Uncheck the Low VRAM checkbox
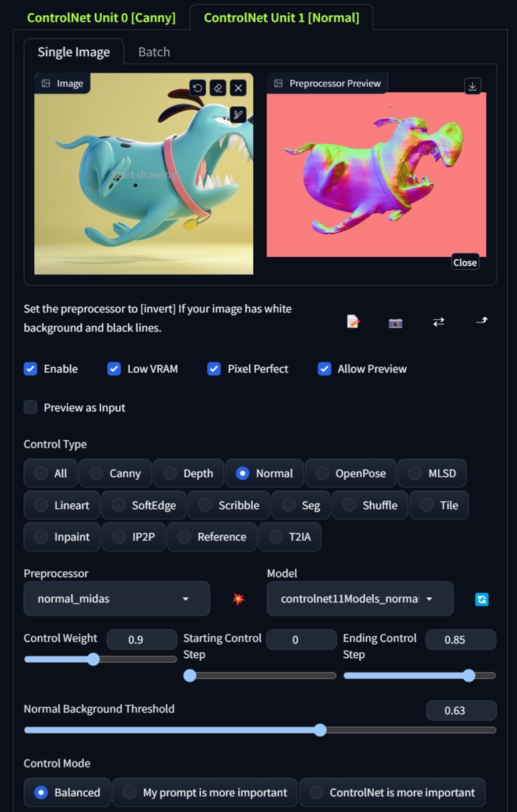The image size is (517, 812). coord(114,369)
